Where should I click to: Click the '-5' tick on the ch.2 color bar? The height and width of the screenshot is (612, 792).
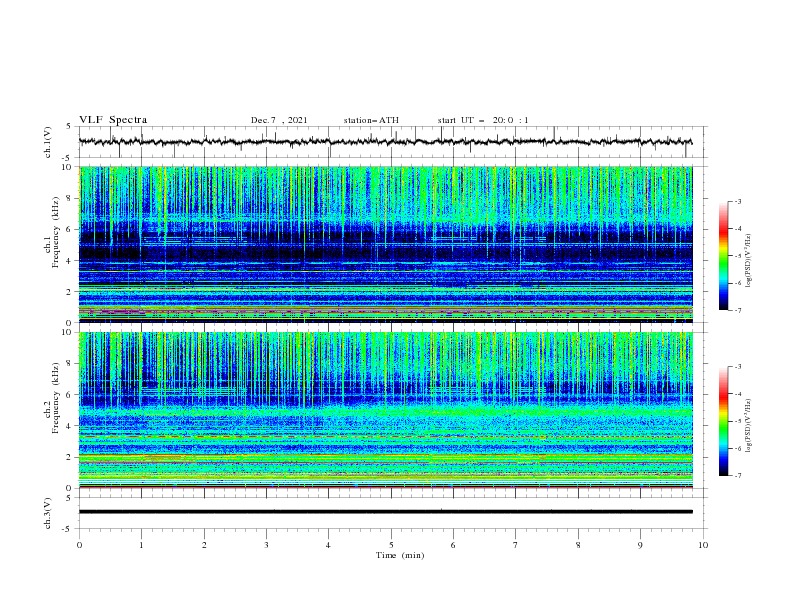pos(738,421)
